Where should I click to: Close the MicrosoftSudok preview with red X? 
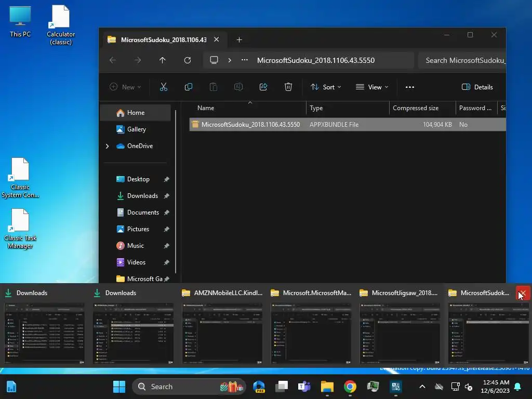[x=523, y=293]
